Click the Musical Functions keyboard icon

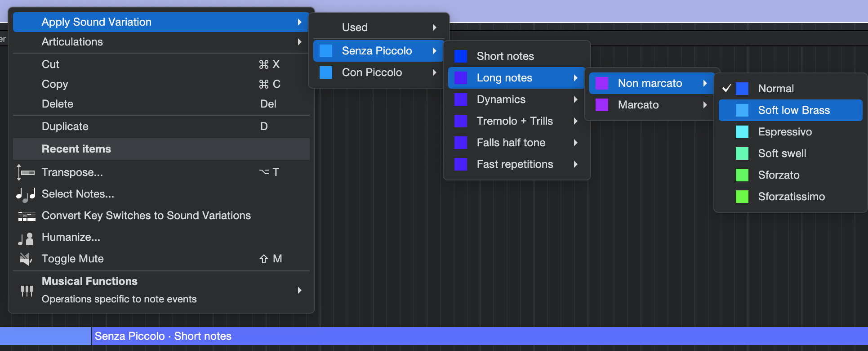(x=27, y=291)
